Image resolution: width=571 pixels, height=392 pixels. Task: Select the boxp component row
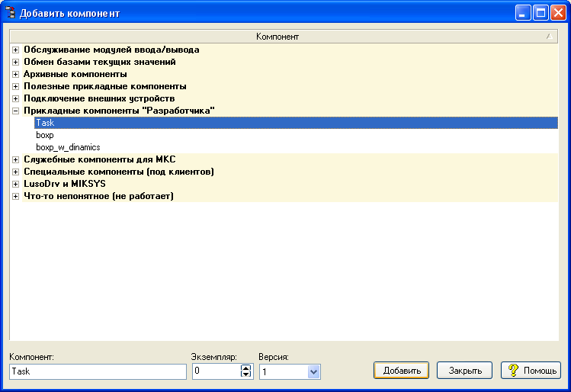296,135
